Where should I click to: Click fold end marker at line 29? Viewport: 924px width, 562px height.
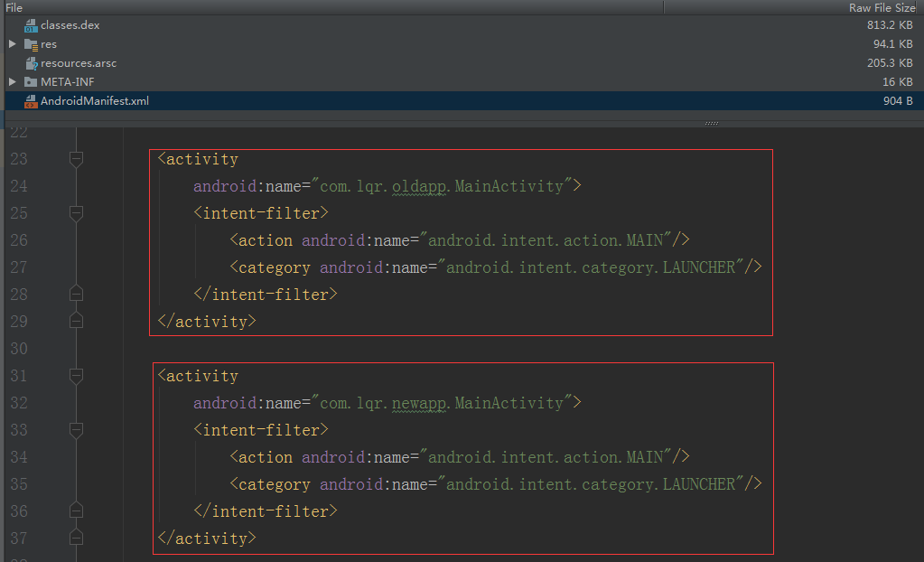coord(76,320)
